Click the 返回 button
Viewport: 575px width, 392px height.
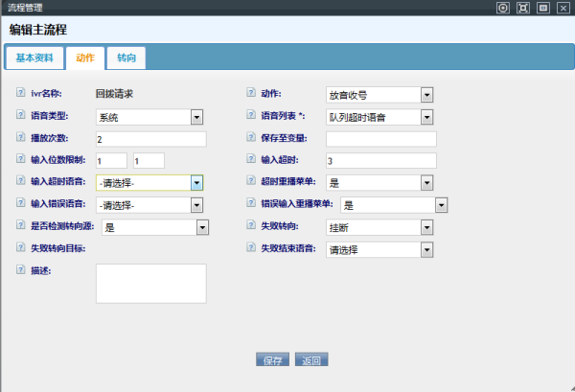tap(311, 360)
